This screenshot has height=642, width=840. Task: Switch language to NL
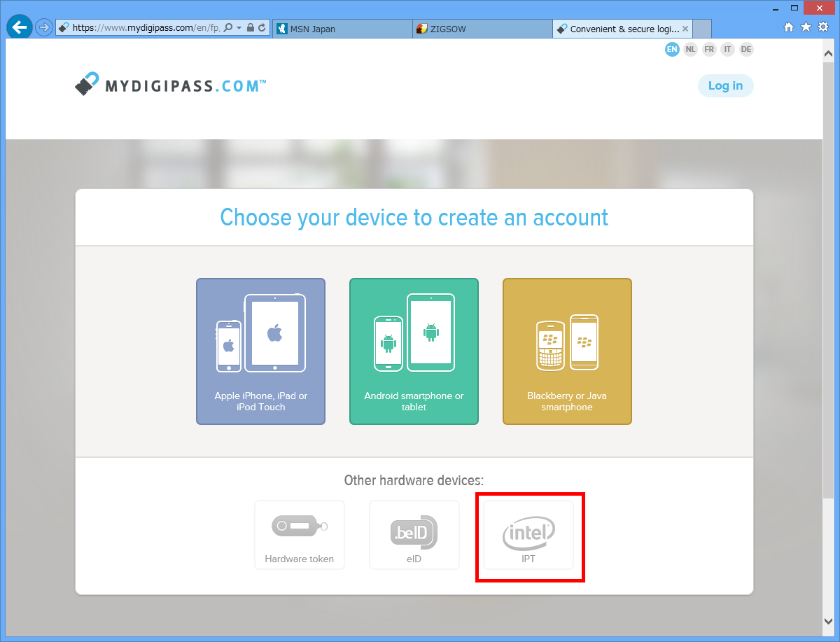691,49
